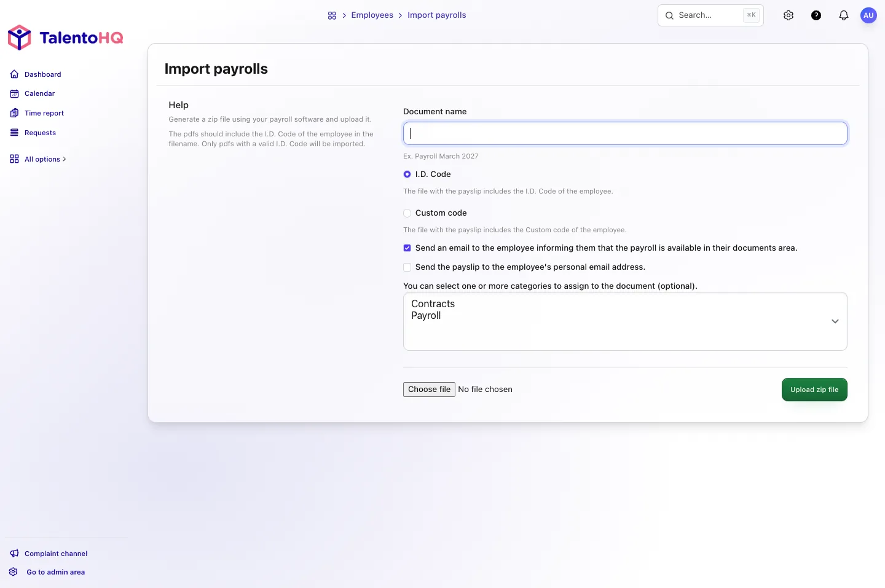Click Import payrolls breadcrumb link
This screenshot has width=885, height=588.
(436, 15)
